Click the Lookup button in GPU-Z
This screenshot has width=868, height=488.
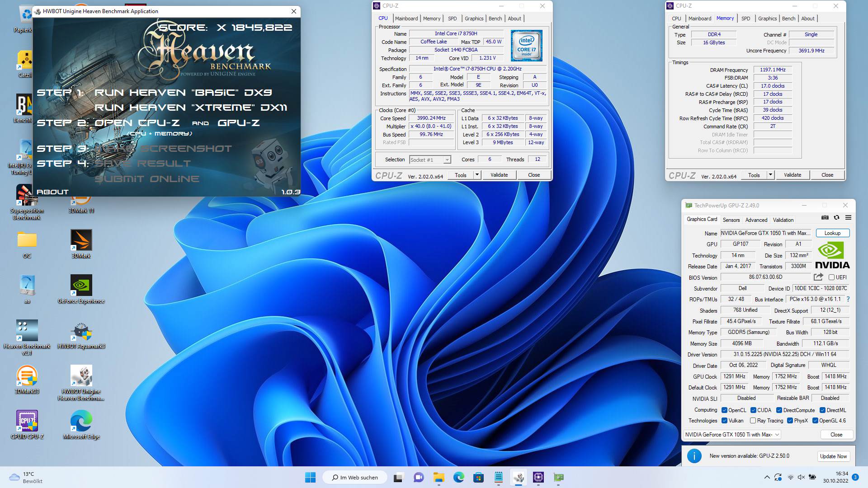(832, 233)
